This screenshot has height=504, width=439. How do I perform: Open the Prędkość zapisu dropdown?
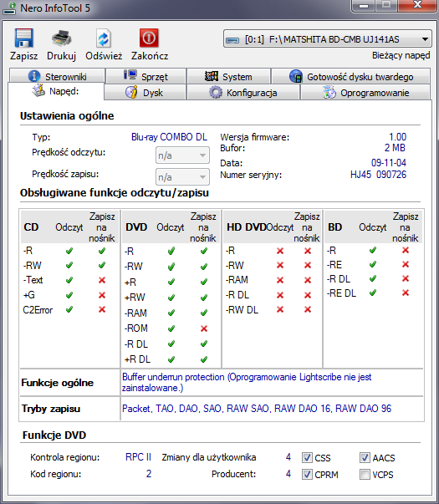182,177
